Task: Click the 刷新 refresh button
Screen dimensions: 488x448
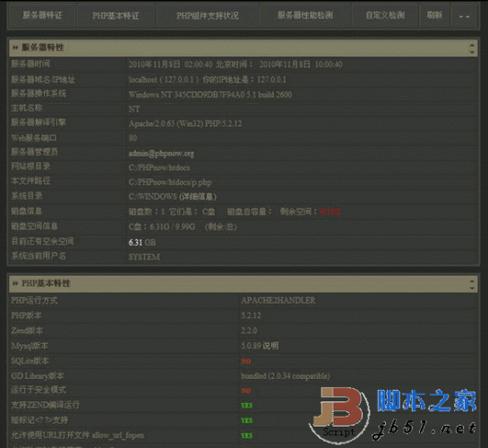Action: (434, 15)
